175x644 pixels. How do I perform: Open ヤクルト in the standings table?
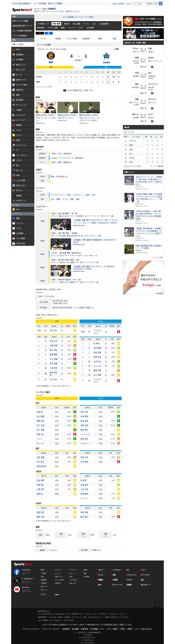pos(133,141)
